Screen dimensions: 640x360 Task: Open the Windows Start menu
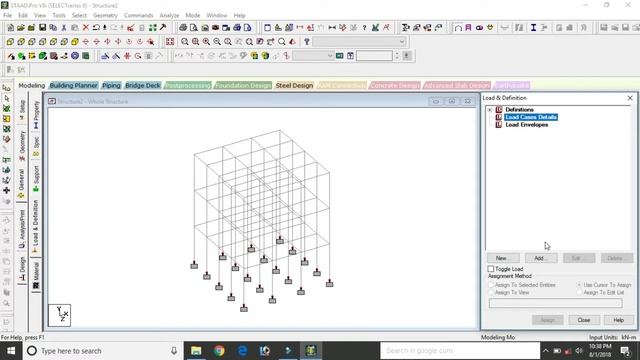tap(11, 351)
